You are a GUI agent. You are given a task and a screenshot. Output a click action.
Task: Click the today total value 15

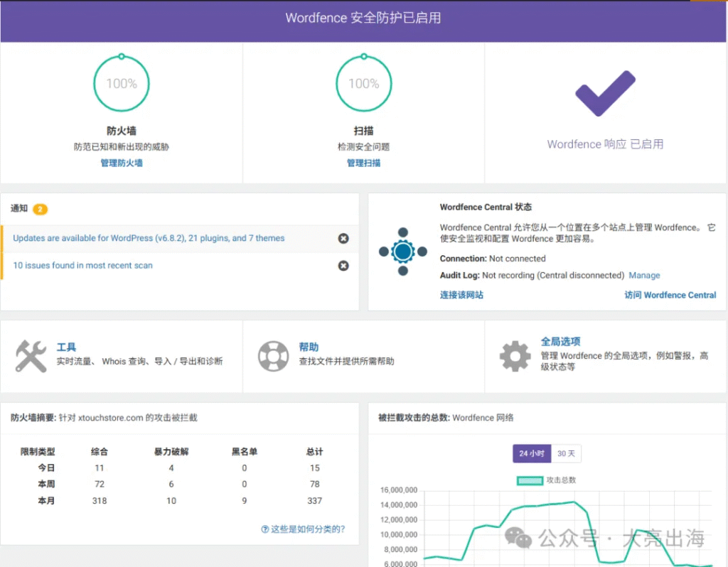click(314, 468)
